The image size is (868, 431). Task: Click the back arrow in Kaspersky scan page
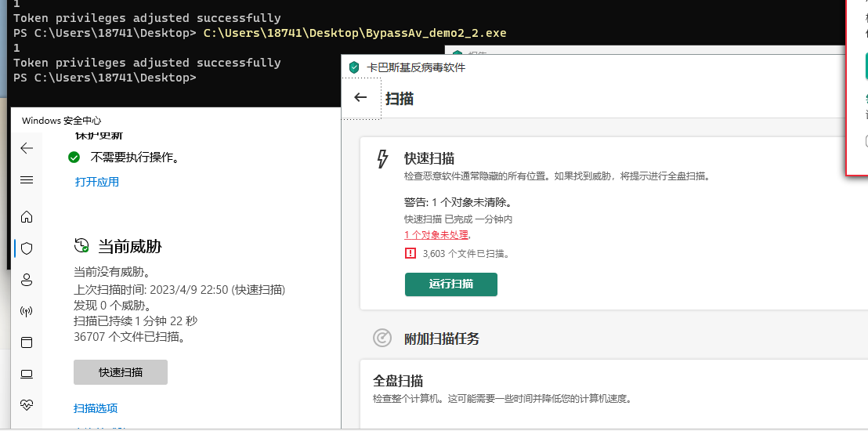(x=360, y=97)
